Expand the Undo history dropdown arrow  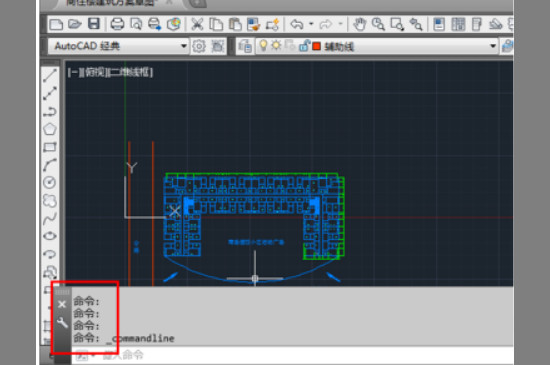pos(311,24)
